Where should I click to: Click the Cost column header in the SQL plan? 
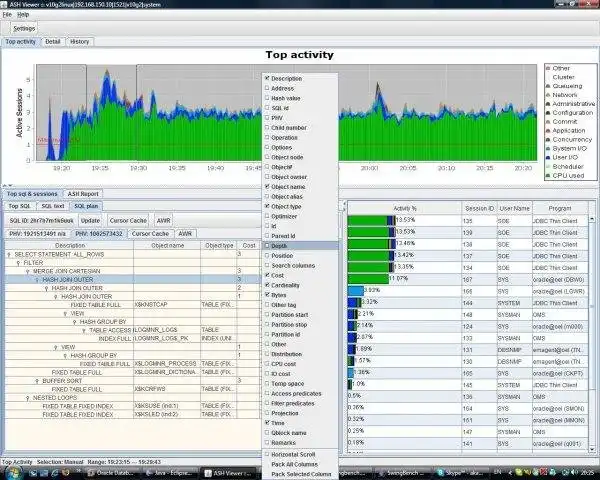tap(249, 246)
